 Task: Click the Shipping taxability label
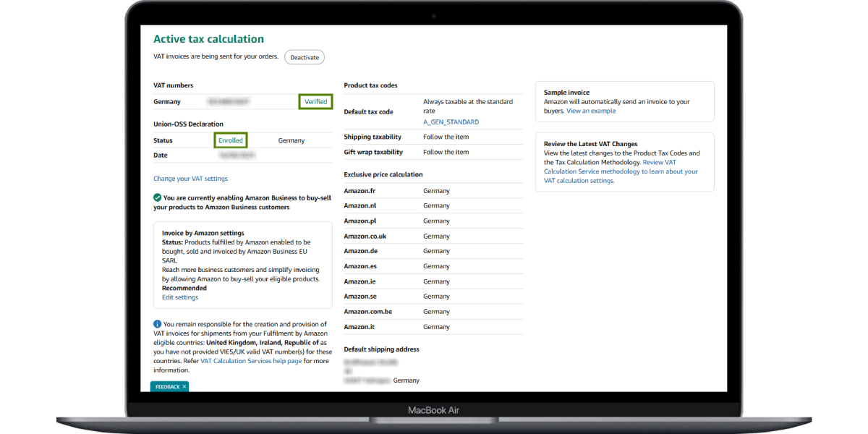click(373, 137)
